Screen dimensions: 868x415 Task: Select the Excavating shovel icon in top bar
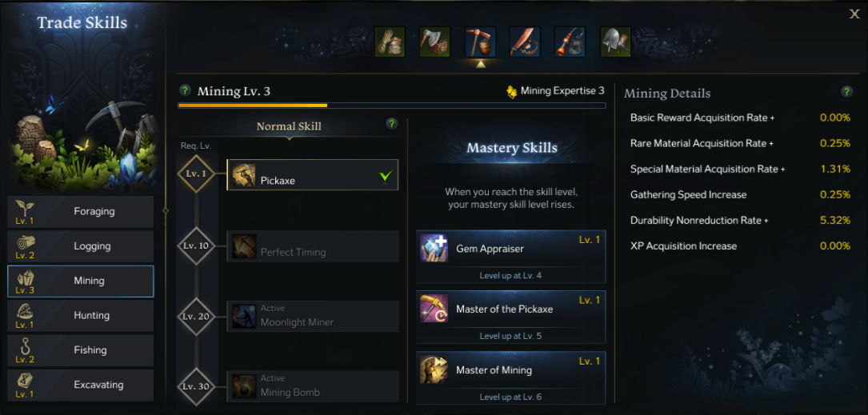(x=615, y=42)
